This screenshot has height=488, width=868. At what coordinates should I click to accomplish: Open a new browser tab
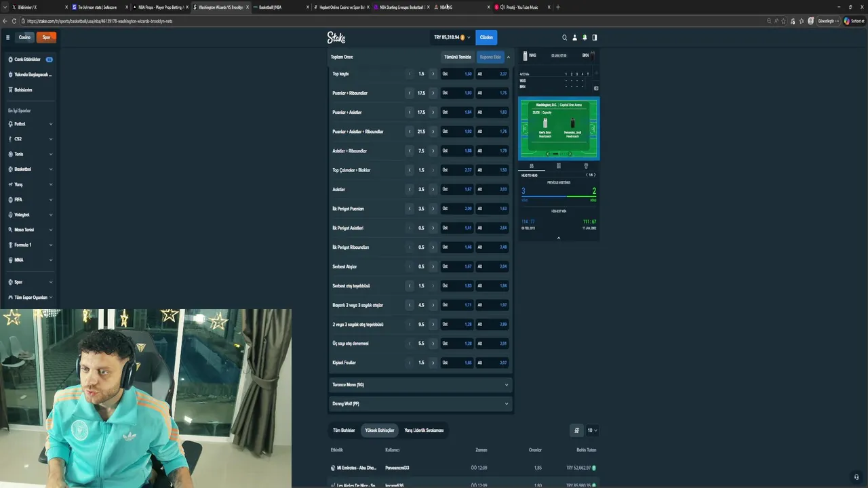pyautogui.click(x=557, y=7)
